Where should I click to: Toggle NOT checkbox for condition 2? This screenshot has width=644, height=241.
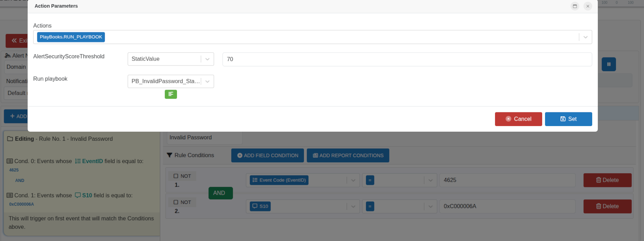point(176,202)
